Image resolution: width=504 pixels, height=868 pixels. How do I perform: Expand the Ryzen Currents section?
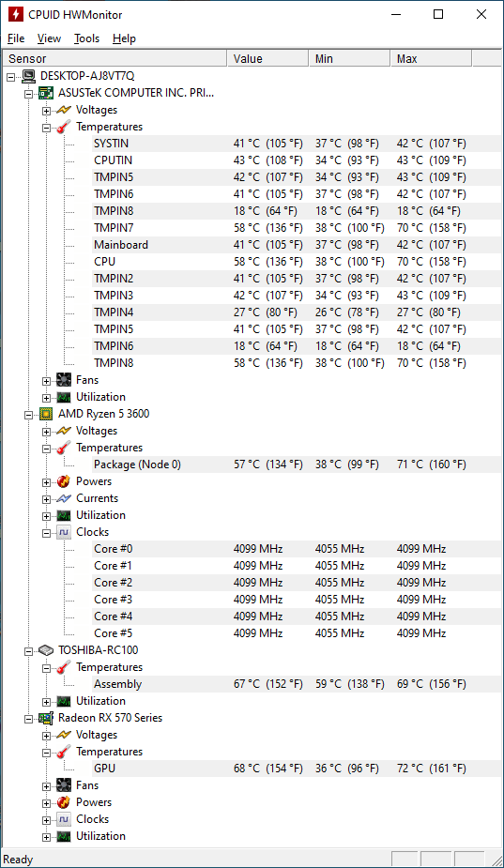pyautogui.click(x=47, y=499)
